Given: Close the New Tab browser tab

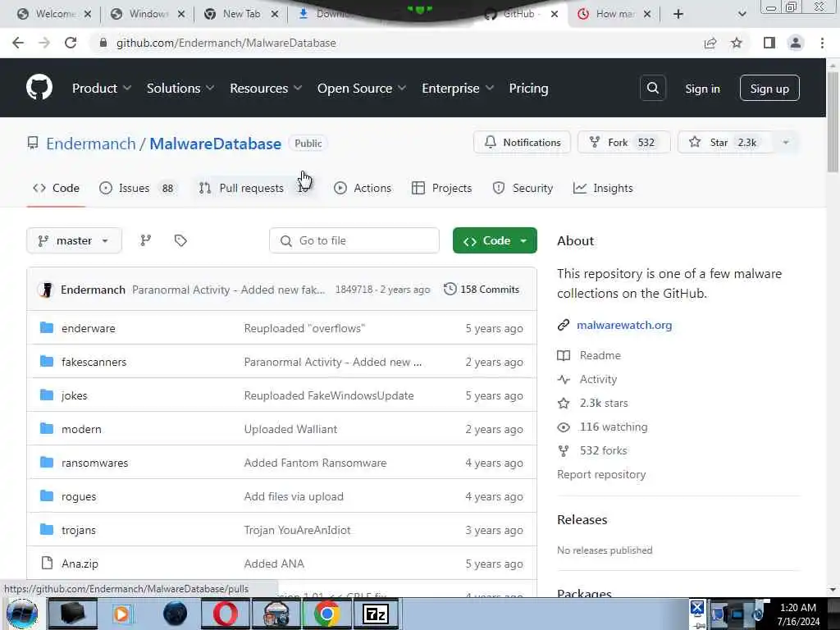Looking at the screenshot, I should click(x=275, y=14).
